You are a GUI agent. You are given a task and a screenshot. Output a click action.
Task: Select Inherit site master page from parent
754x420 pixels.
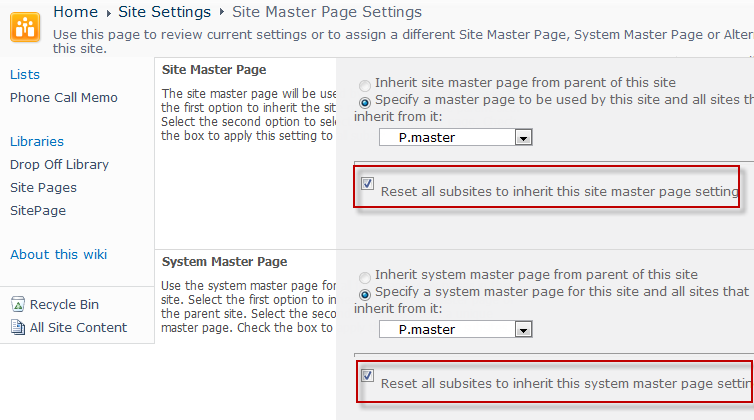coord(364,84)
